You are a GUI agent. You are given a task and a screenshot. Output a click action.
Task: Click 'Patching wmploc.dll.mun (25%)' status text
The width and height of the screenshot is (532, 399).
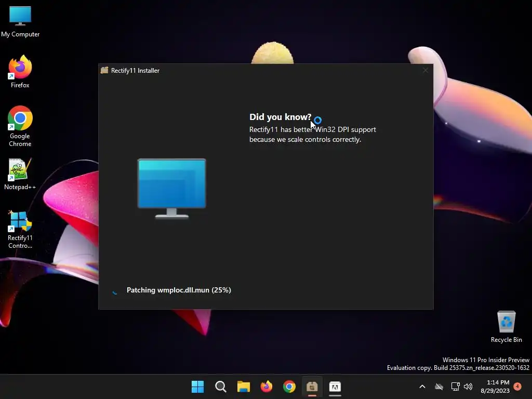coord(179,290)
